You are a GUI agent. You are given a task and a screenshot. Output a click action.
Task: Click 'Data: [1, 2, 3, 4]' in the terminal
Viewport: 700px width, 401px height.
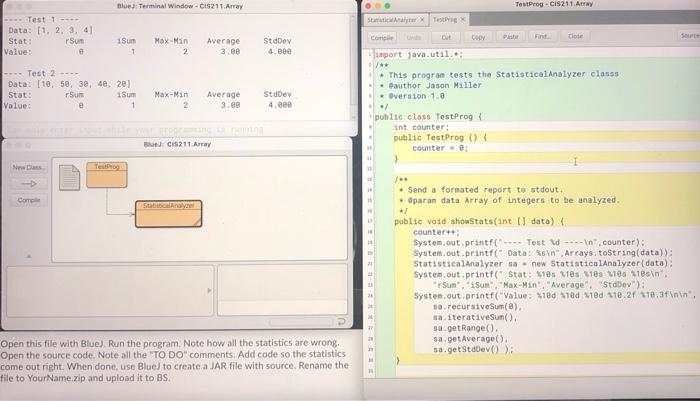[50, 30]
